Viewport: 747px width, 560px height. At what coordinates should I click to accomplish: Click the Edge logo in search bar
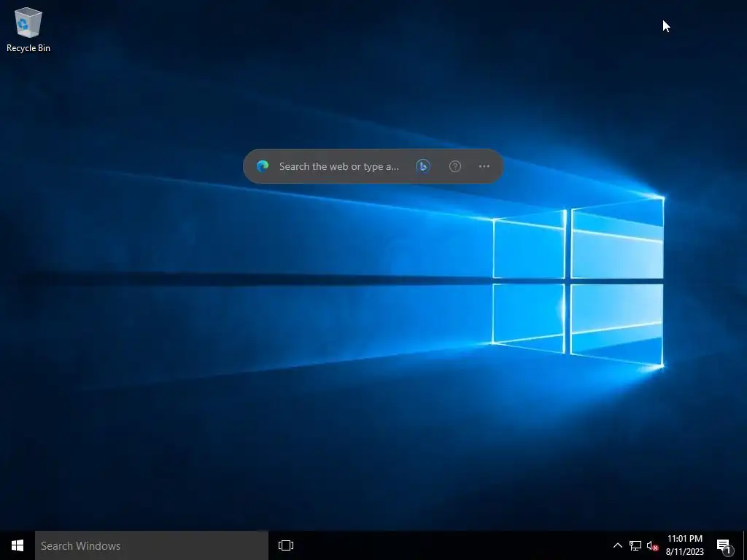tap(263, 166)
